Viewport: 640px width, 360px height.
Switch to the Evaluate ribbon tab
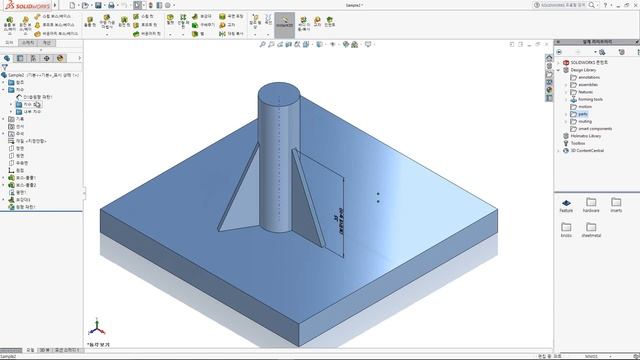[47, 43]
